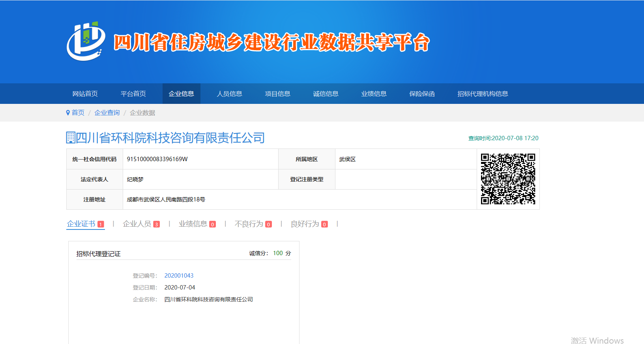644x344 pixels.
Task: Open 人员信息 in the navigation bar
Action: point(229,94)
